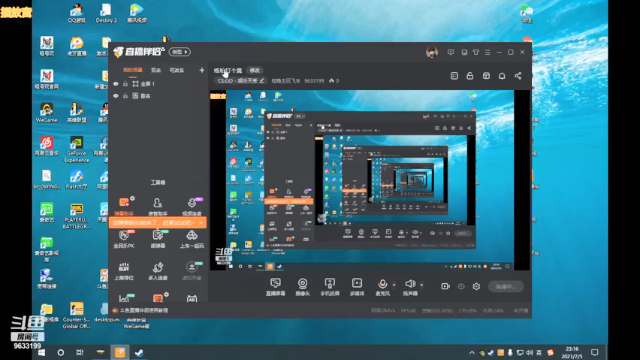Click the 扬声器 speaker icon

click(x=410, y=284)
